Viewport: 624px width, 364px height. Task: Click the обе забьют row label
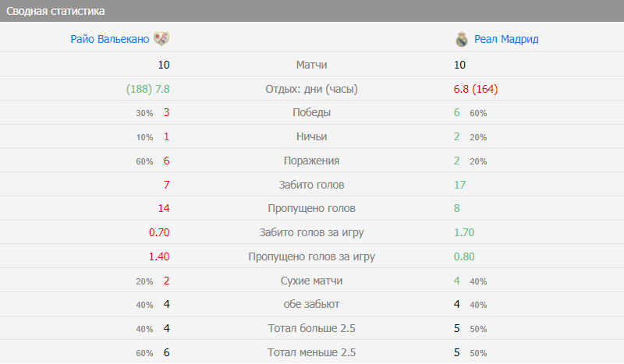[312, 304]
